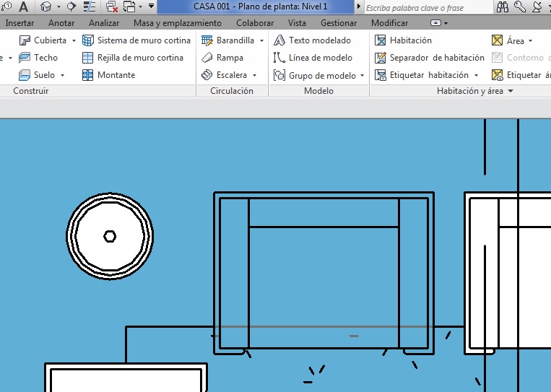
Task: Select the Cubierta (roof) tool
Action: [43, 40]
